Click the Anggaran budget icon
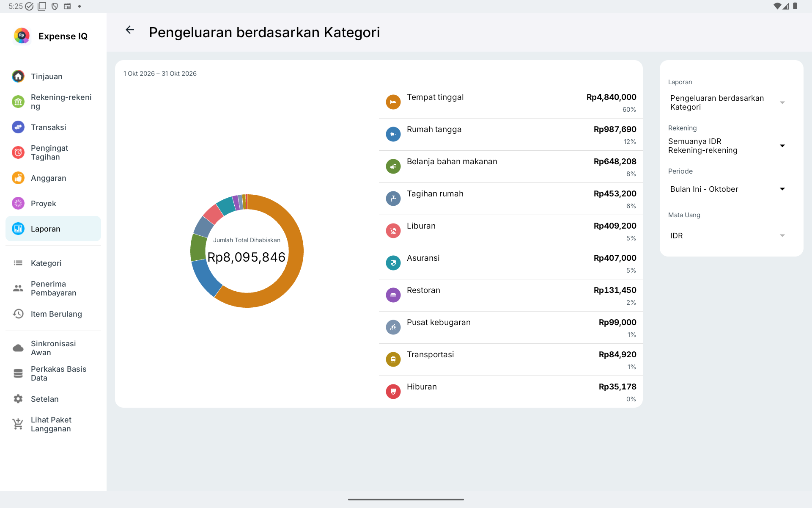 point(18,178)
